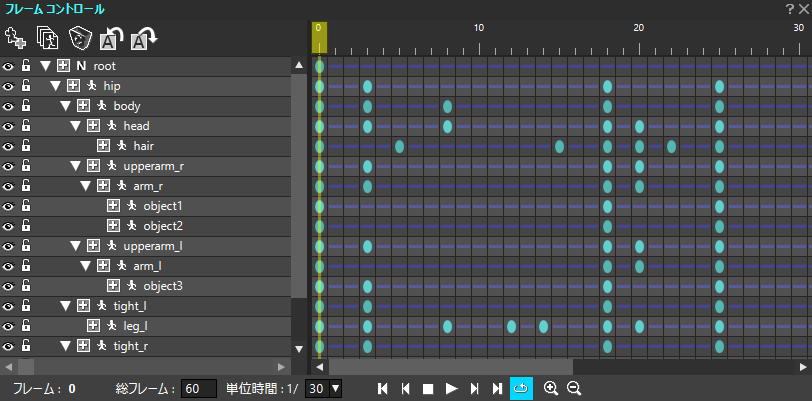This screenshot has width=812, height=401.
Task: Collapse the arm_r tree node
Action: [x=85, y=186]
